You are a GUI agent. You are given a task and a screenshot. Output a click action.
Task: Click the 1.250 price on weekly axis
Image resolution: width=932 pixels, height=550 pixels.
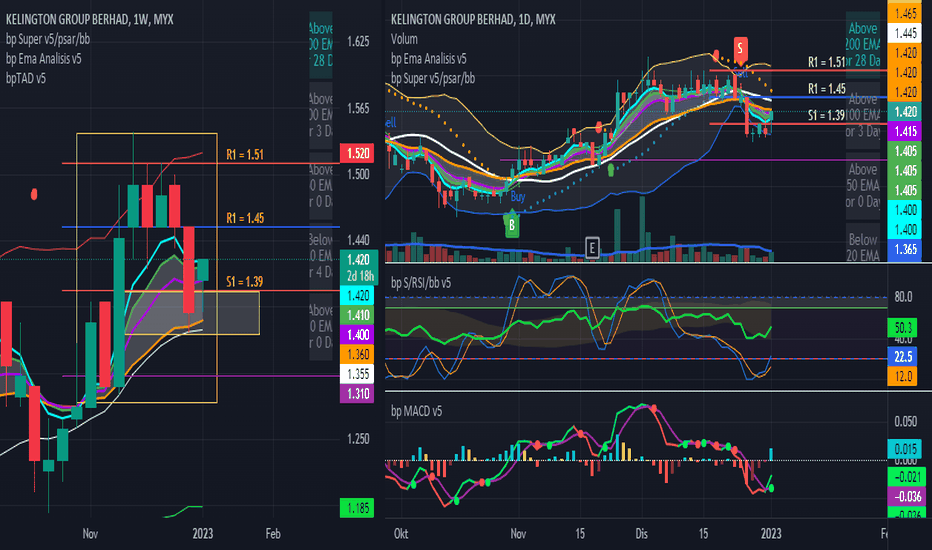tap(358, 439)
